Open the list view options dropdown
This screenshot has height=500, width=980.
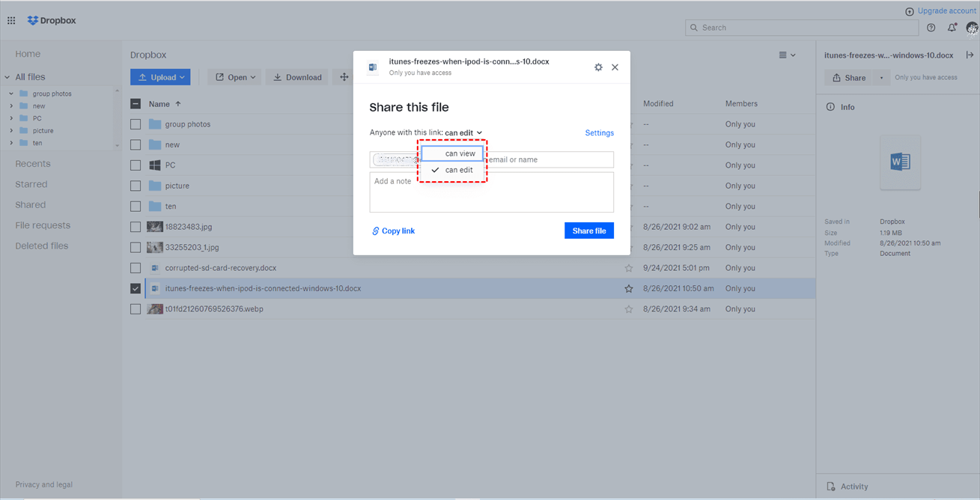787,55
